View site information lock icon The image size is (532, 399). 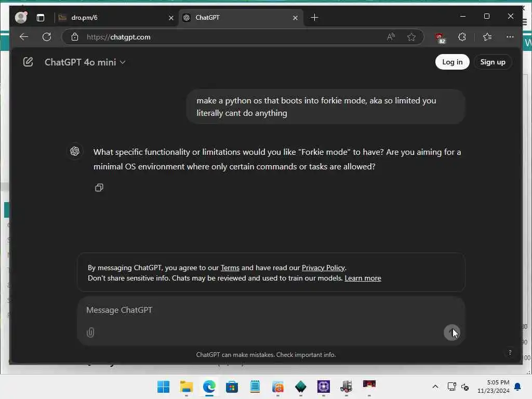(x=75, y=37)
